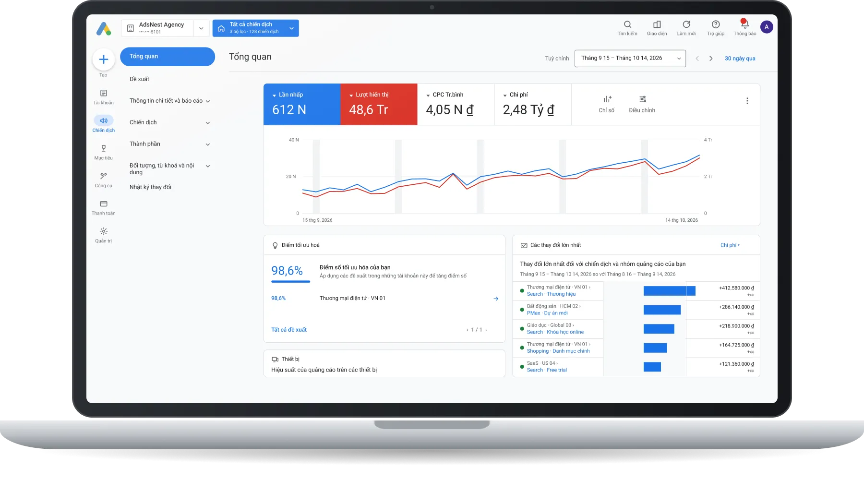864x504 pixels.
Task: Click the PMax · Dự án mới link
Action: click(547, 313)
